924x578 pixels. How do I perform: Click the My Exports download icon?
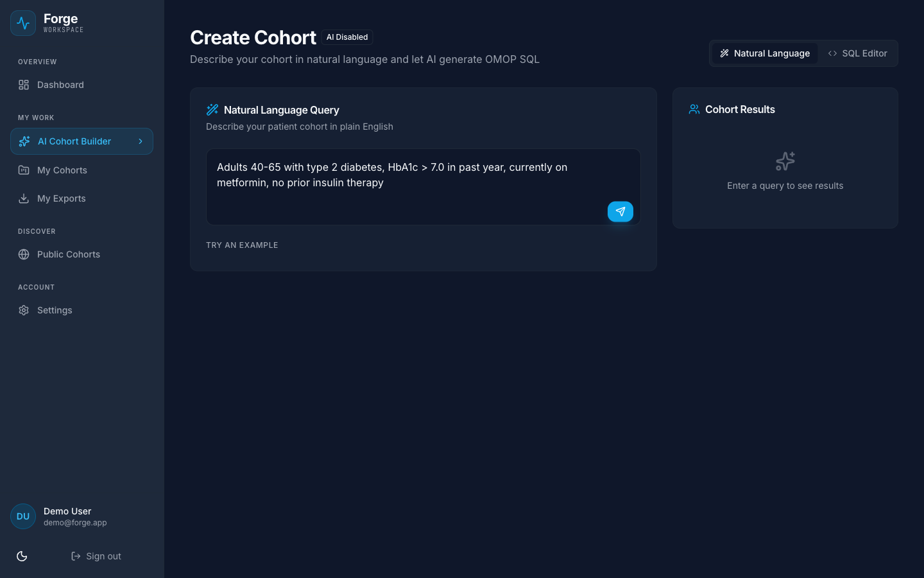tap(24, 198)
